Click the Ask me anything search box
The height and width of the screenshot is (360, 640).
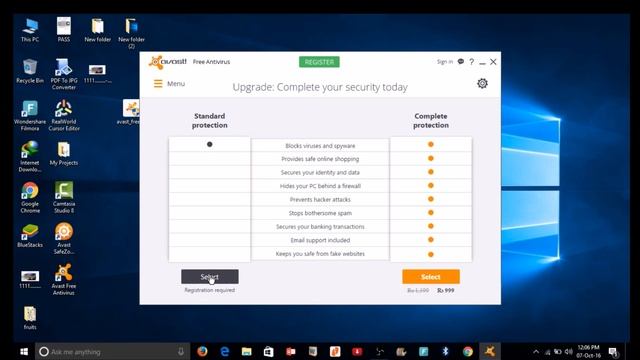[x=112, y=351]
